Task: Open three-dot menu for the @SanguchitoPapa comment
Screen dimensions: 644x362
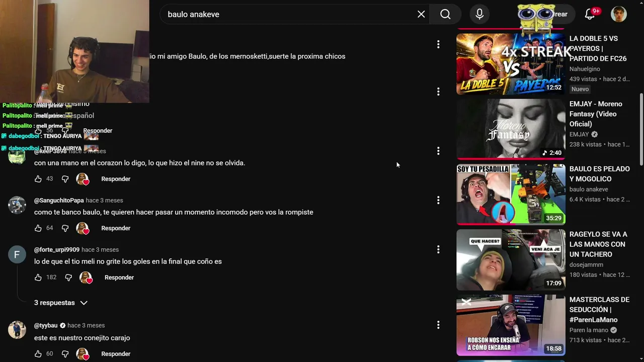Action: [438, 200]
